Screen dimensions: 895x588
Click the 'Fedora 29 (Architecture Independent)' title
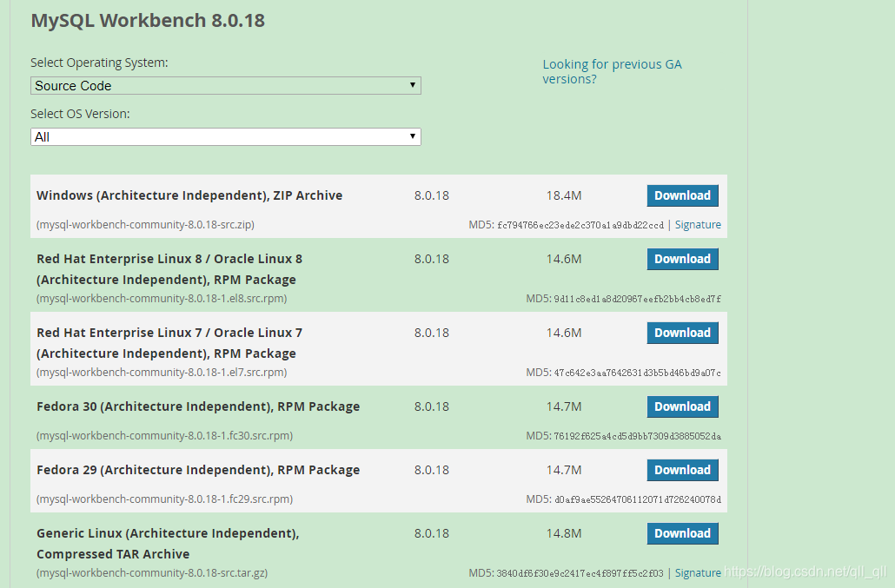coord(198,470)
